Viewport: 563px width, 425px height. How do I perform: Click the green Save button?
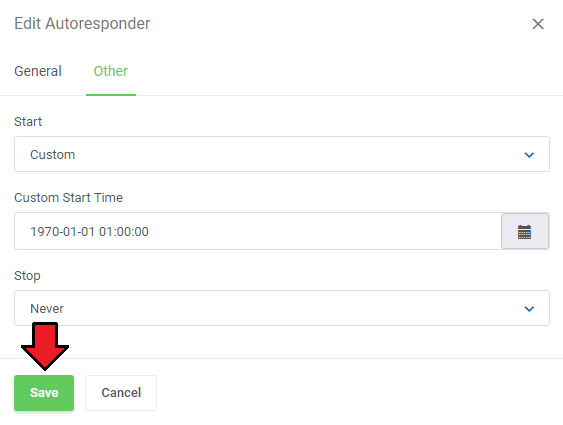(44, 393)
